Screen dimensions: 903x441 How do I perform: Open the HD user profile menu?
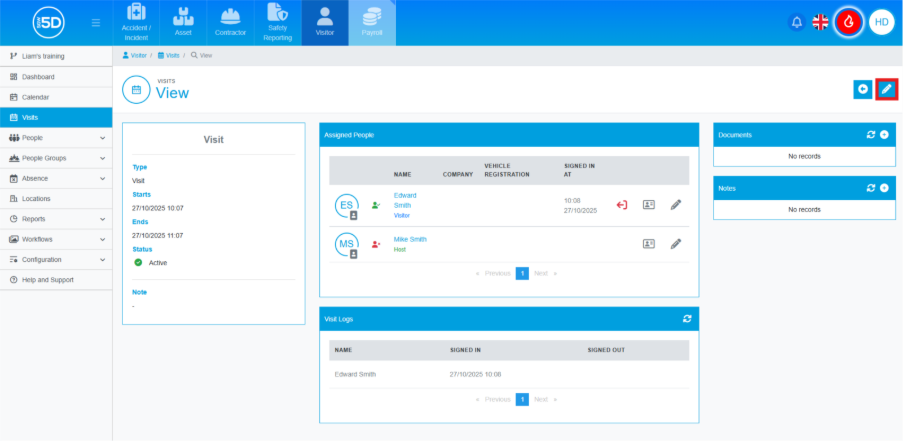coord(881,22)
